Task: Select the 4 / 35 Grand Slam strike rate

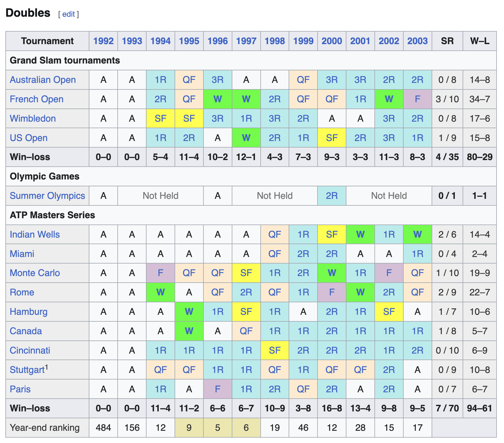Action: tap(447, 157)
